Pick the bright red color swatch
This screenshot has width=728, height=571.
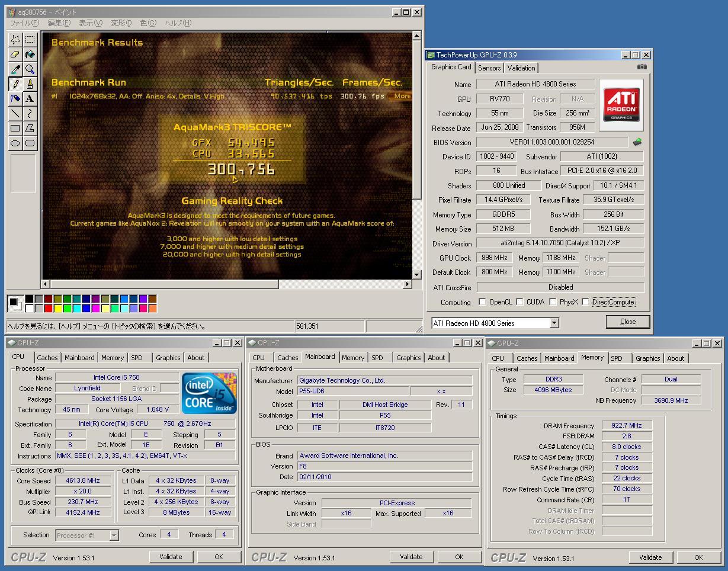(48, 308)
